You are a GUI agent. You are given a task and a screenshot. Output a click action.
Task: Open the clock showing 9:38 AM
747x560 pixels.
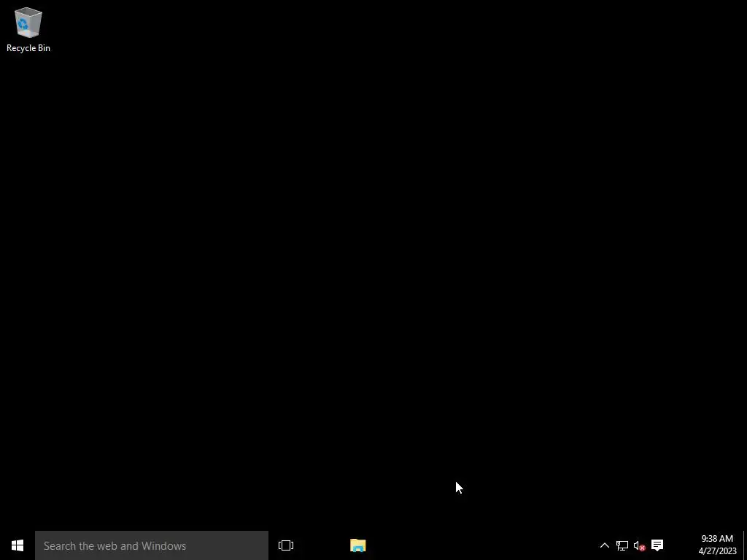tap(718, 545)
